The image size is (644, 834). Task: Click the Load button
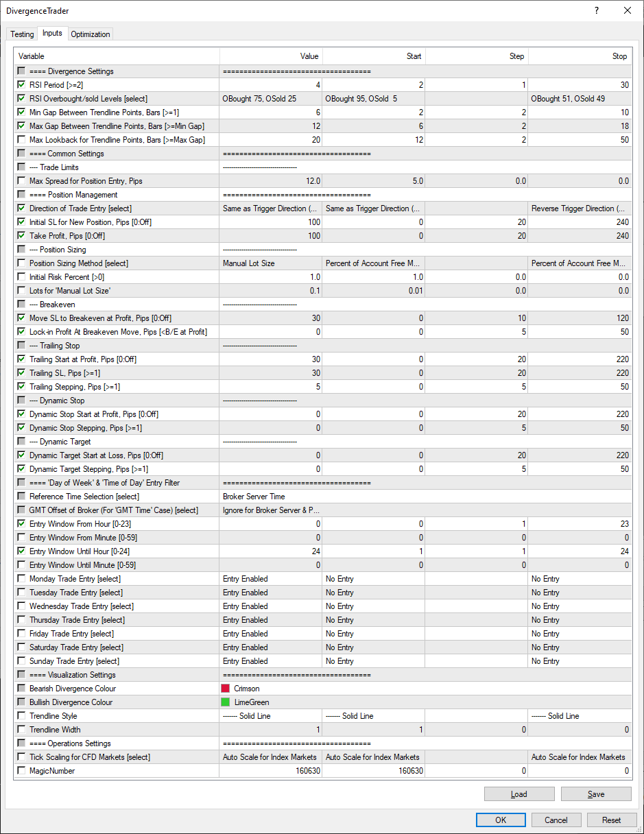[518, 794]
